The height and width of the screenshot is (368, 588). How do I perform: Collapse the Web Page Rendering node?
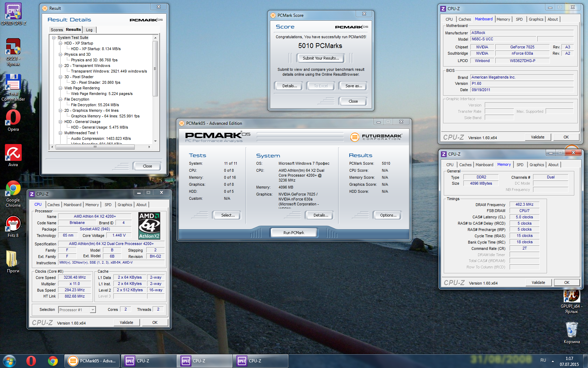[61, 88]
